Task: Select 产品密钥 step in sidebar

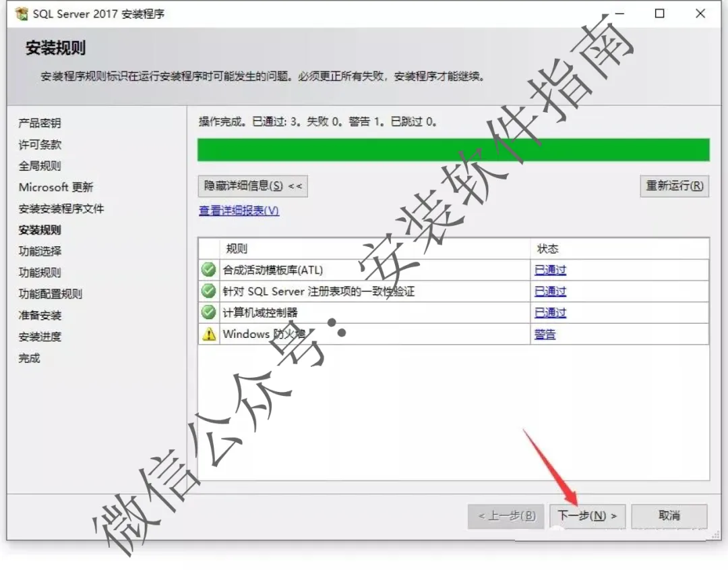Action: coord(40,123)
